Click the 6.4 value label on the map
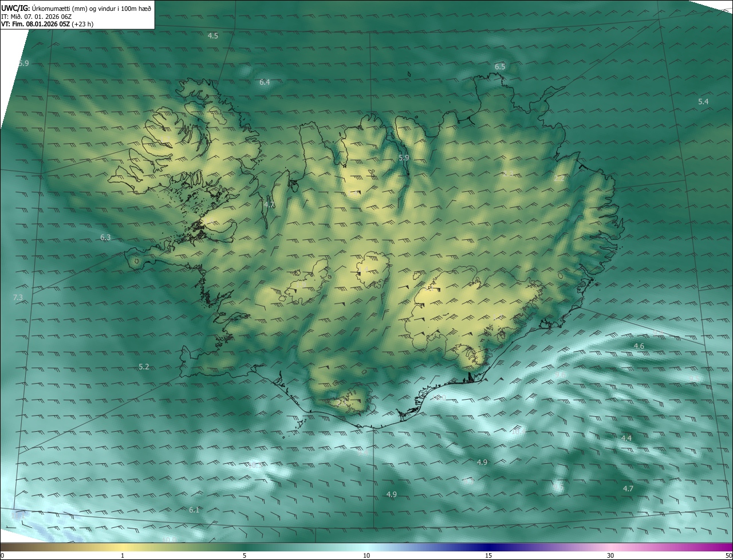The width and height of the screenshot is (733, 560). click(x=265, y=82)
